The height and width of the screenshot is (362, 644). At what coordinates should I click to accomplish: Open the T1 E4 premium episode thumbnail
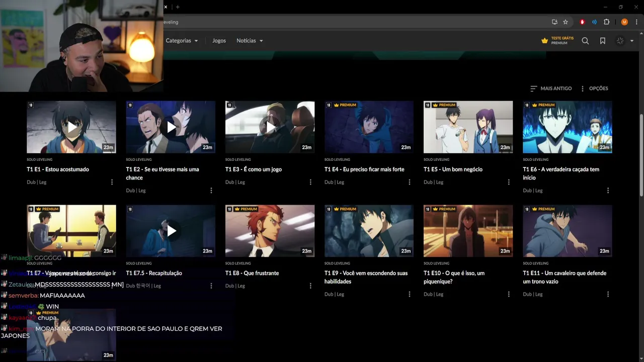pyautogui.click(x=369, y=127)
